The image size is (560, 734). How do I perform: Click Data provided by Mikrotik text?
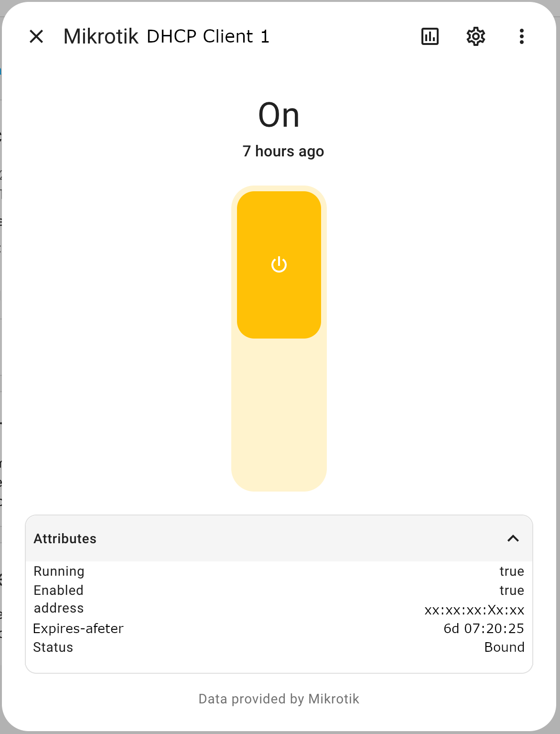pos(279,699)
